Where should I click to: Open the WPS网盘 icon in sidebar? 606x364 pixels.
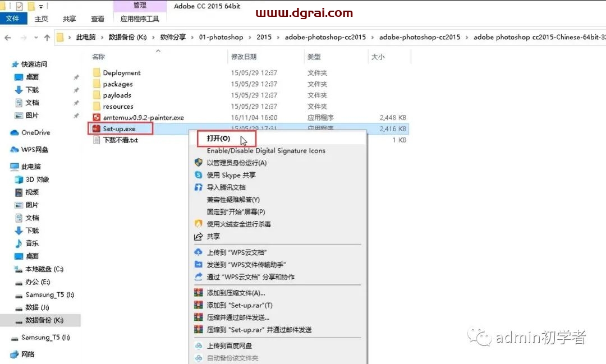[x=15, y=150]
